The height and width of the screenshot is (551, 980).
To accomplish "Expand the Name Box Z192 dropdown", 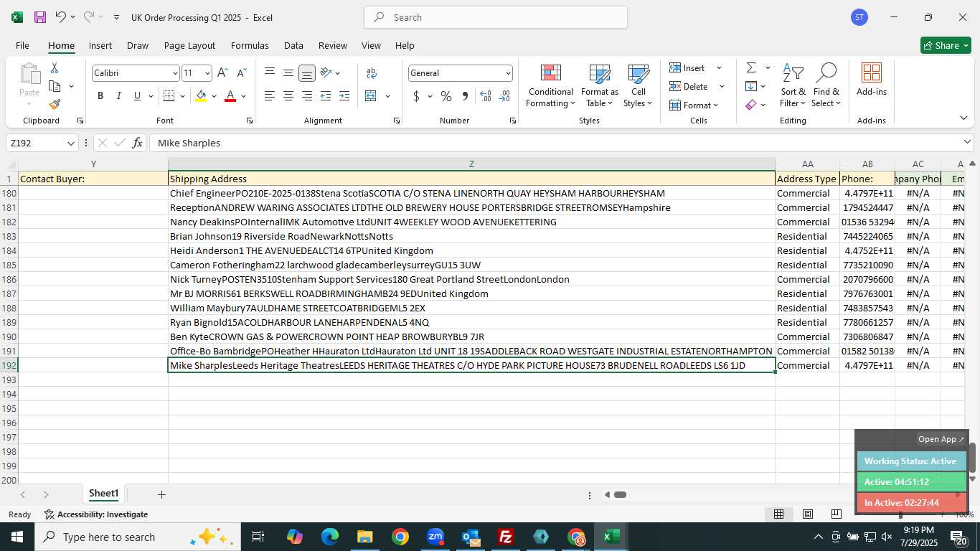I will pos(71,143).
